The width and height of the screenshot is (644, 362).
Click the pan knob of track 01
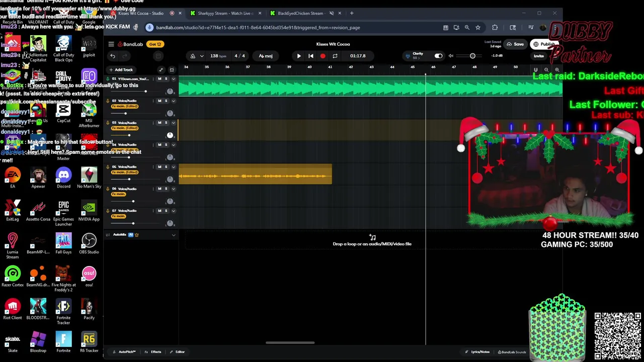170,92
